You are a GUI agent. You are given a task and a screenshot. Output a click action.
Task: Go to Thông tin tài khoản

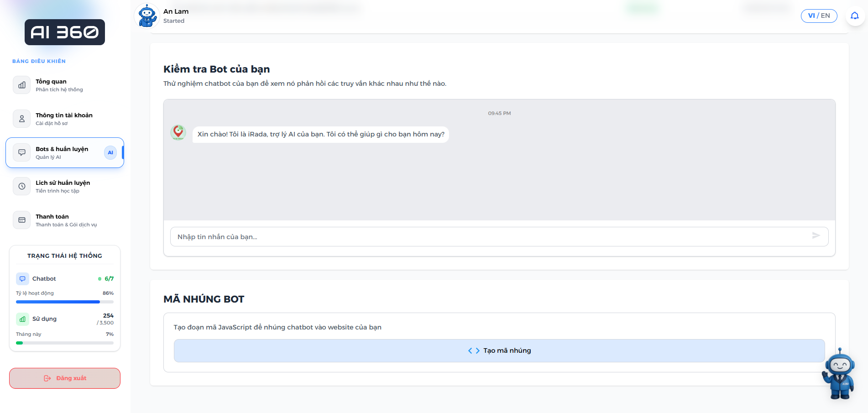point(65,119)
